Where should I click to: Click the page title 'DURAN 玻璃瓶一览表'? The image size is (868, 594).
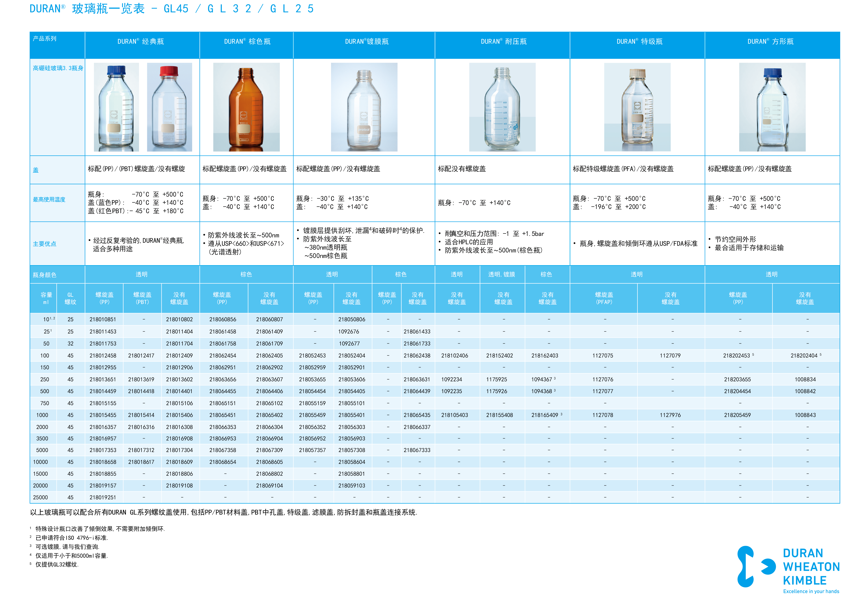pos(87,9)
